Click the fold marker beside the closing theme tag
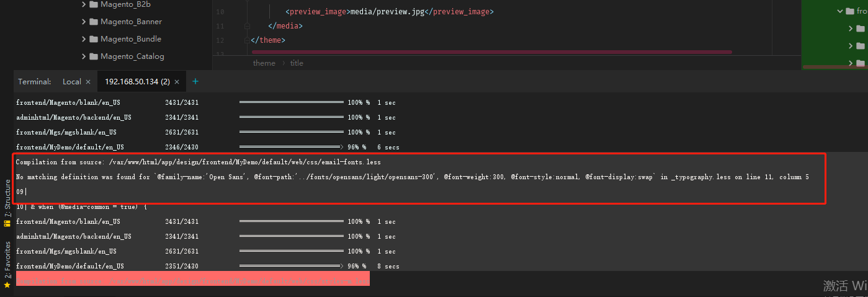This screenshot has height=297, width=868. [247, 40]
